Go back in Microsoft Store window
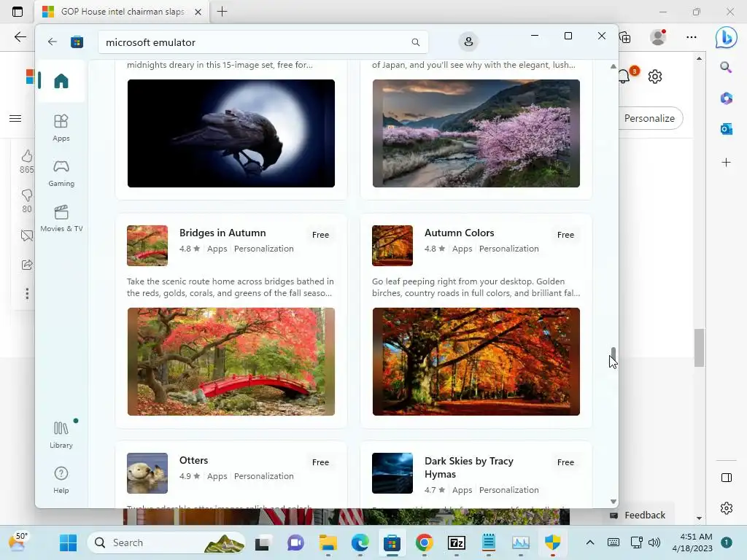This screenshot has height=560, width=747. click(x=53, y=42)
